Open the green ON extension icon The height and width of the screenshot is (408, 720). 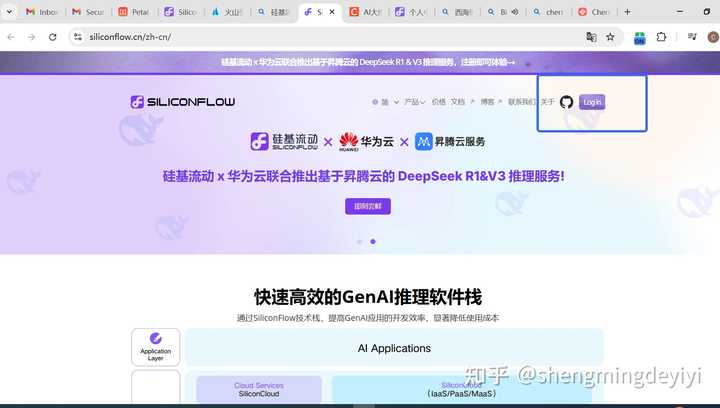point(639,38)
